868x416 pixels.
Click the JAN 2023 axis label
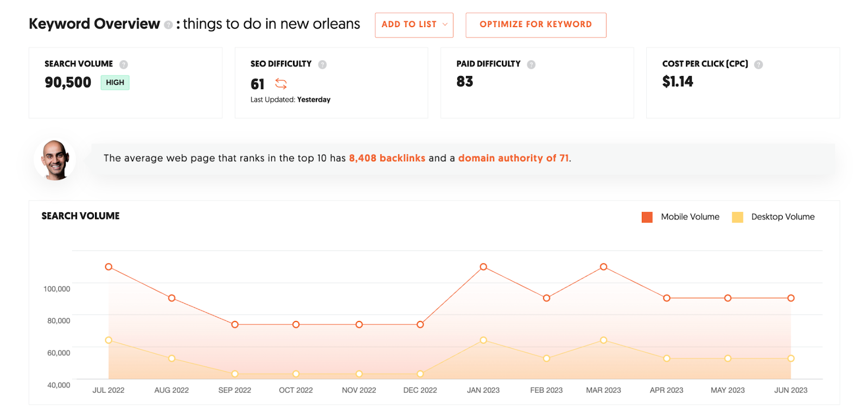(x=483, y=390)
